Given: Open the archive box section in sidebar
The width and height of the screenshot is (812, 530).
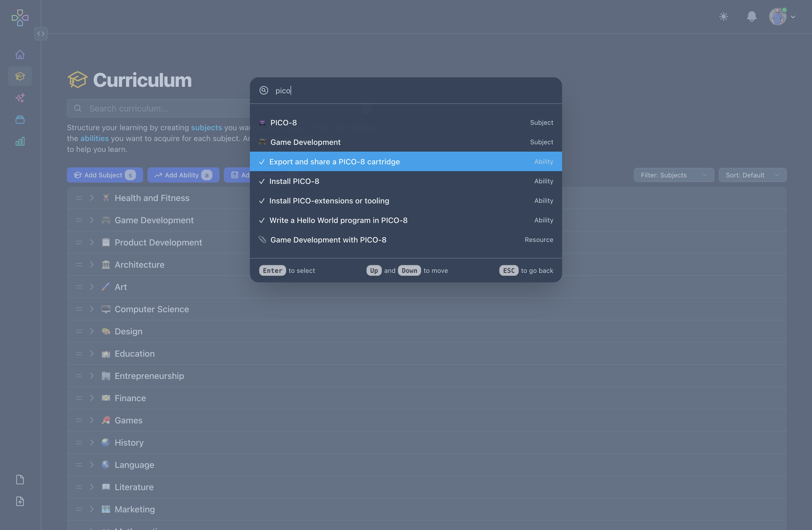Looking at the screenshot, I should click(x=20, y=120).
